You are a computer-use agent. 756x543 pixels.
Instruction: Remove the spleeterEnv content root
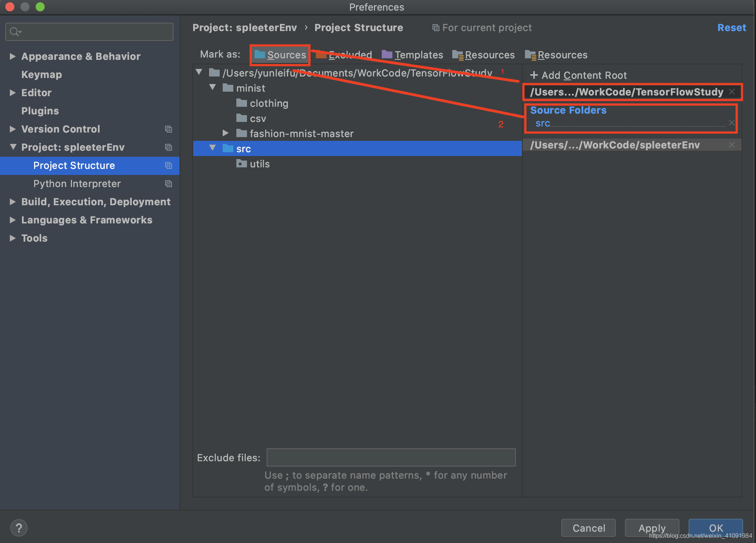pyautogui.click(x=731, y=144)
